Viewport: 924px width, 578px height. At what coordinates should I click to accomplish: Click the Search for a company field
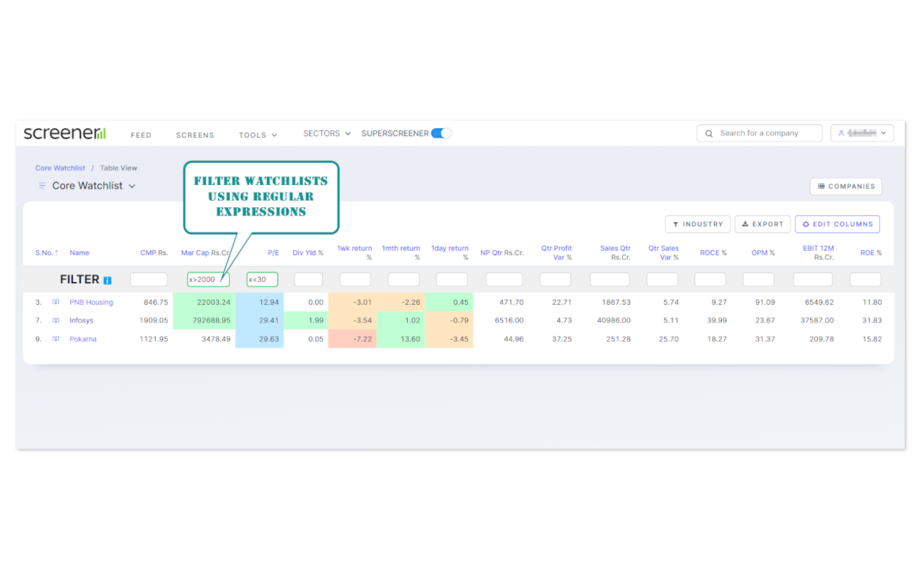click(759, 133)
